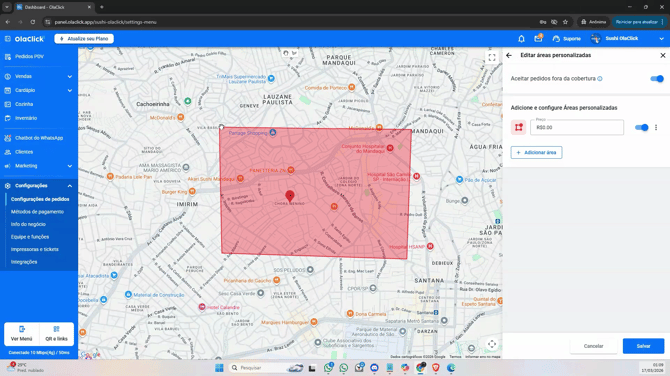Open Pedidos PDV in sidebar

(29, 56)
